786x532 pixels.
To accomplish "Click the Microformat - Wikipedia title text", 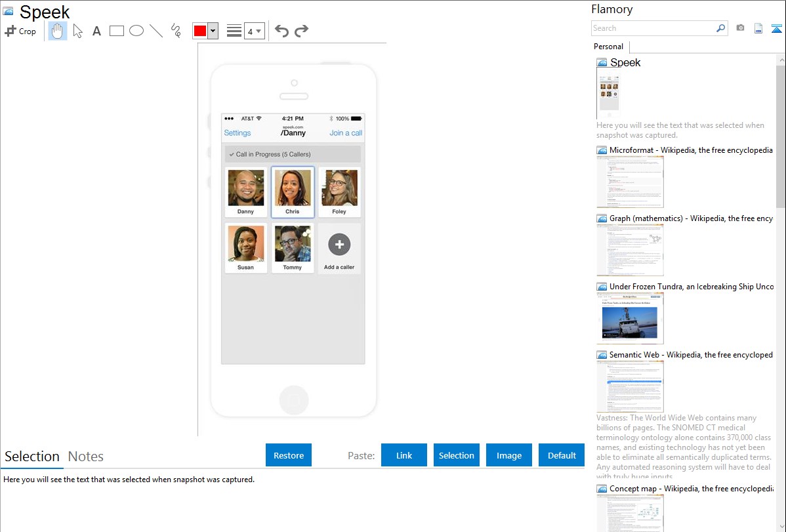I will pos(691,150).
